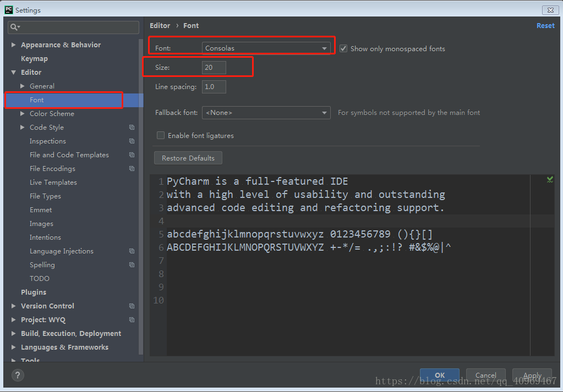Expand the Color Scheme node
The image size is (563, 392).
[22, 114]
